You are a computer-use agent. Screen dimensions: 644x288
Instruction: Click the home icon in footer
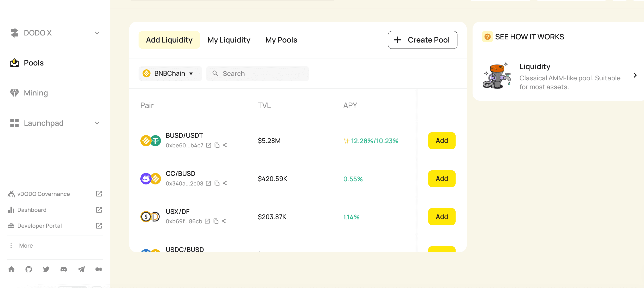pyautogui.click(x=11, y=269)
